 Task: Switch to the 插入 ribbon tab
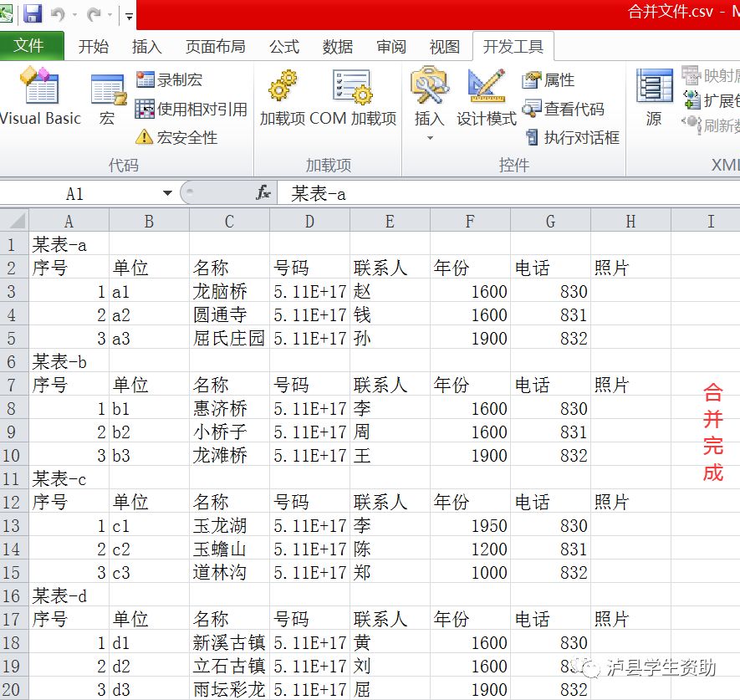click(147, 46)
